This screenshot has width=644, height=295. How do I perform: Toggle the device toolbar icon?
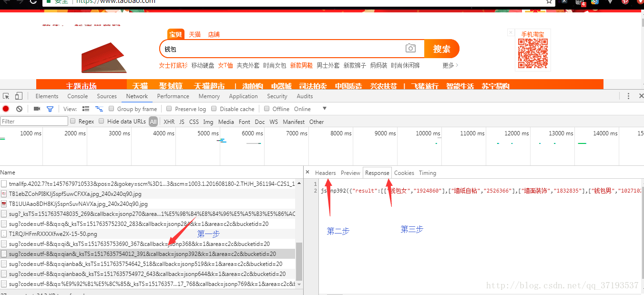(19, 96)
